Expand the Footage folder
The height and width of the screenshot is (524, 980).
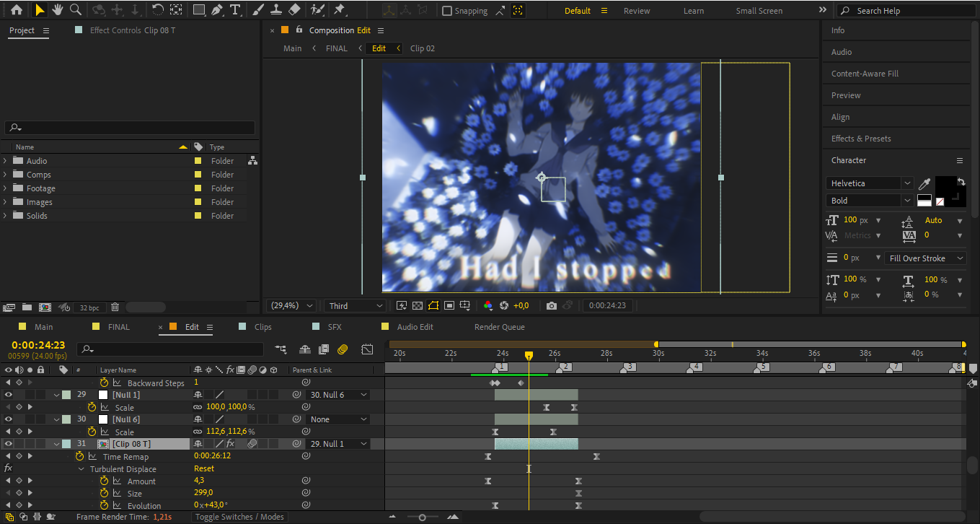[6, 188]
